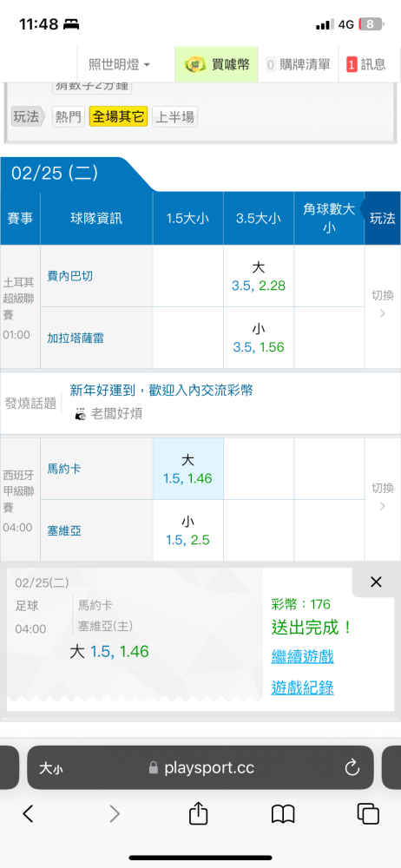Tap Safari back arrow
The image size is (401, 868).
pyautogui.click(x=29, y=813)
